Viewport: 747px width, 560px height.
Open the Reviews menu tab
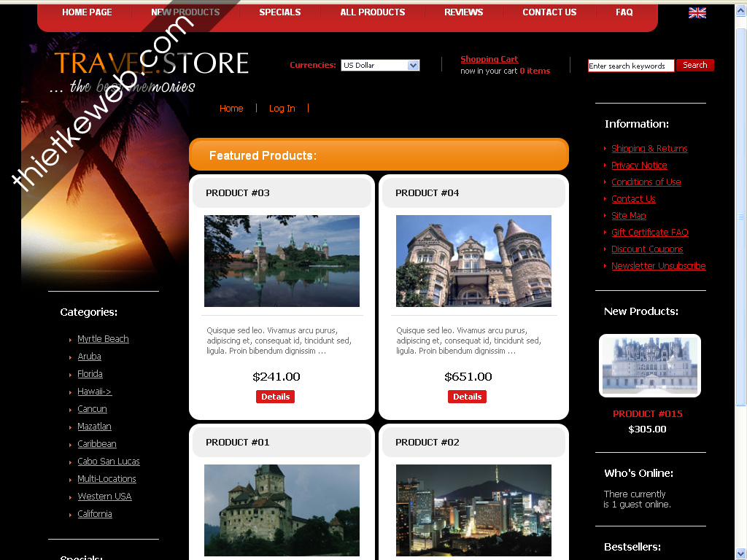coord(463,12)
